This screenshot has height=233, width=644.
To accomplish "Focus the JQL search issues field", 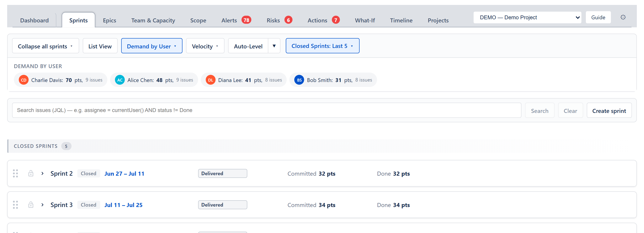I will click(x=267, y=110).
